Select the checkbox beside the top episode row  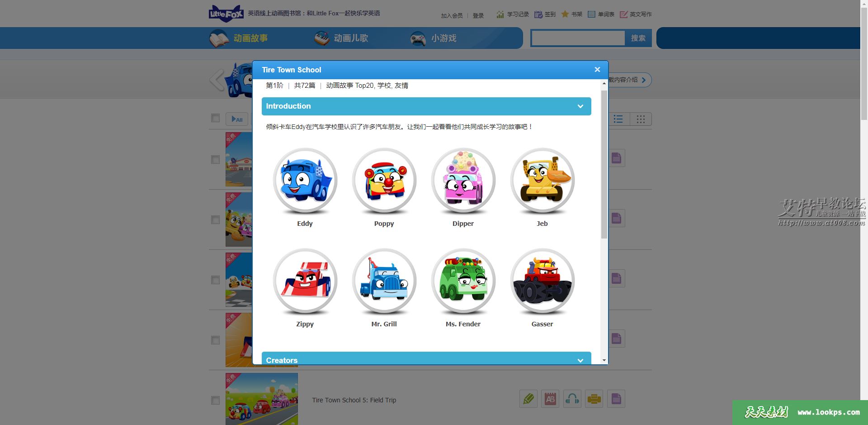(x=215, y=159)
